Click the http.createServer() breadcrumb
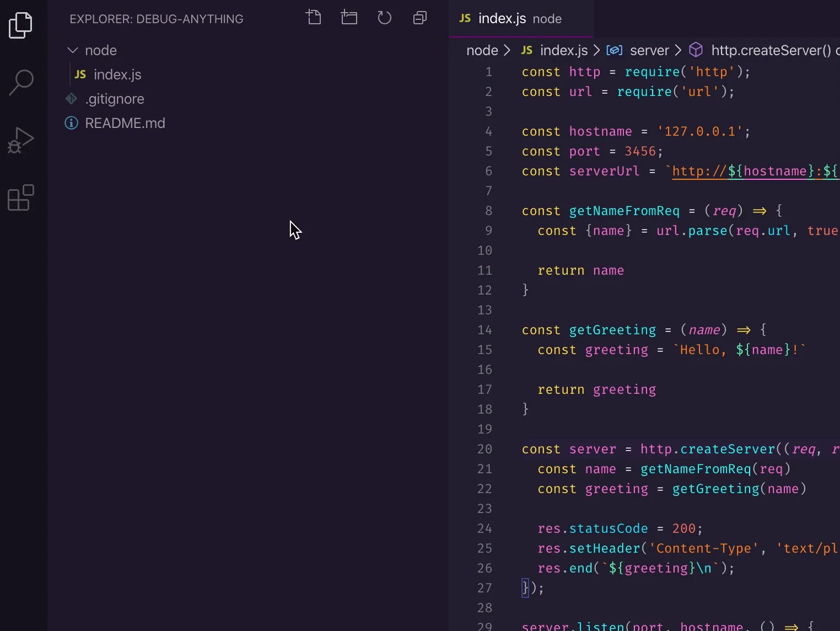Viewport: 840px width, 631px height. (x=771, y=50)
